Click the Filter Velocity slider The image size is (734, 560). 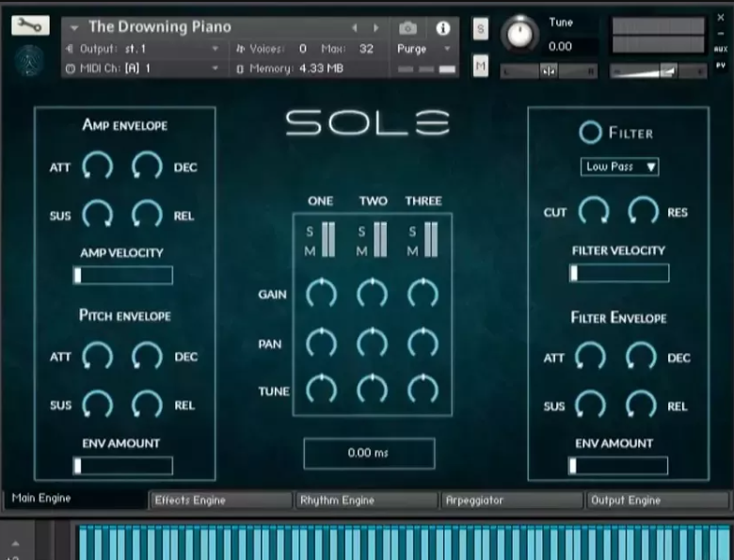619,273
